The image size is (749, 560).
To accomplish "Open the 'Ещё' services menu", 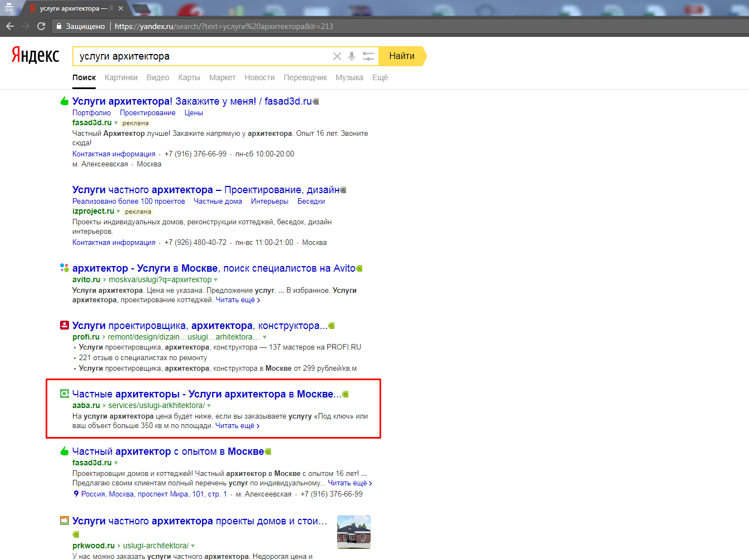I will (380, 77).
